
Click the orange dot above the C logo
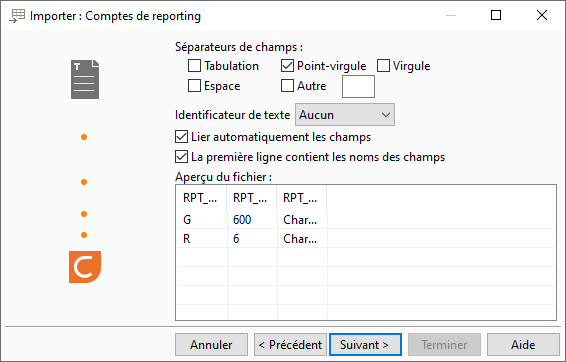click(x=84, y=235)
